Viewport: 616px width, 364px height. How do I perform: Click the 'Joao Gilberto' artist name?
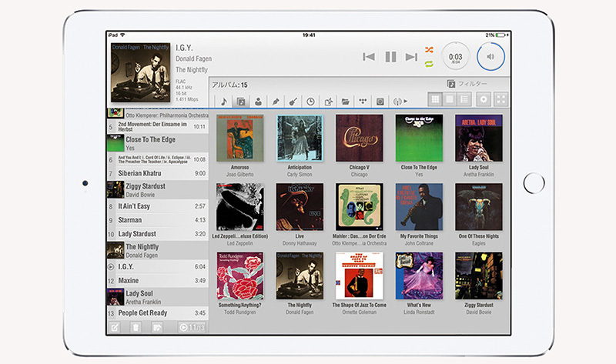[240, 175]
